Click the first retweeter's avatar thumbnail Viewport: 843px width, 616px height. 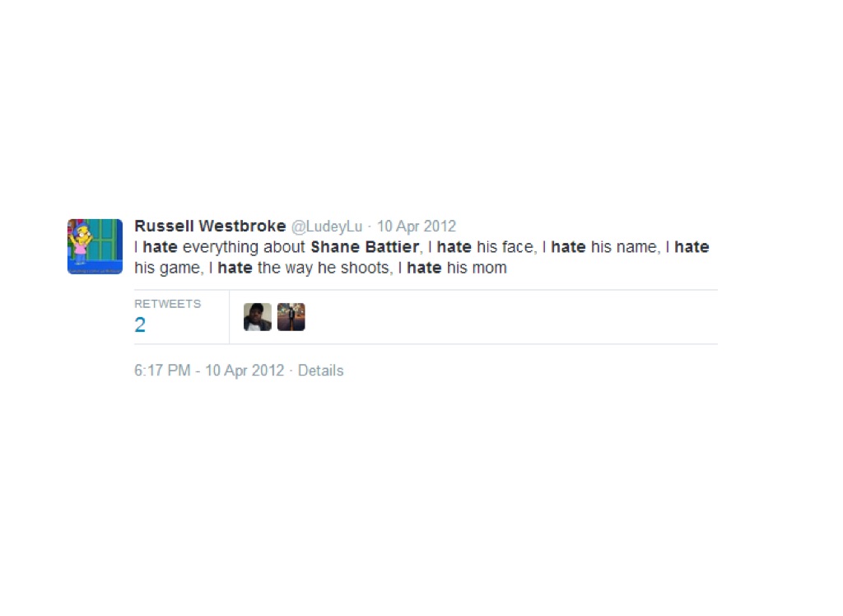pos(258,317)
